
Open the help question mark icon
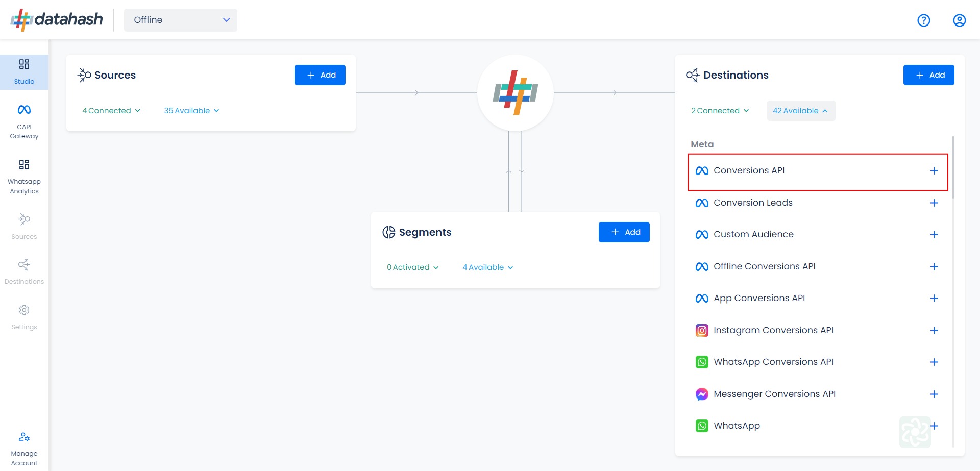point(923,20)
